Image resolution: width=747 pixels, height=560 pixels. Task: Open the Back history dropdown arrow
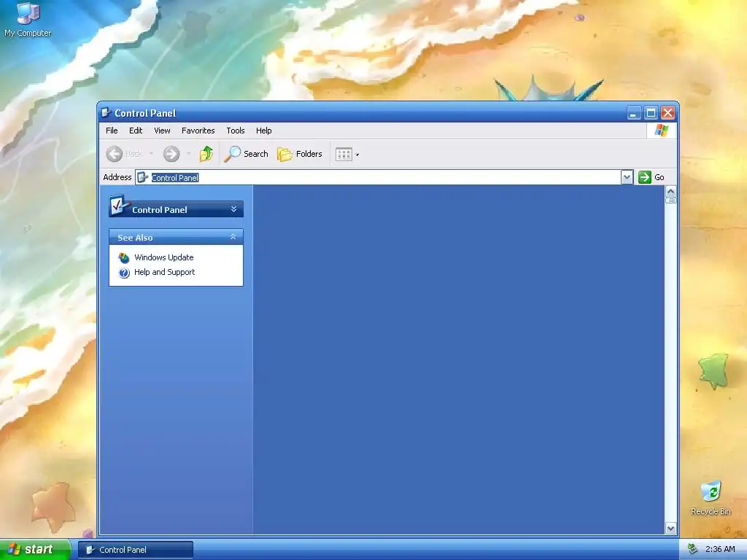(152, 154)
